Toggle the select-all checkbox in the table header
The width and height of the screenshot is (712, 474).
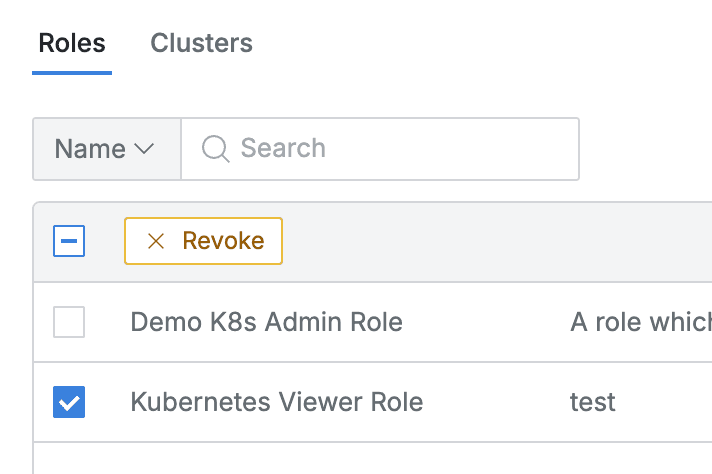point(69,241)
